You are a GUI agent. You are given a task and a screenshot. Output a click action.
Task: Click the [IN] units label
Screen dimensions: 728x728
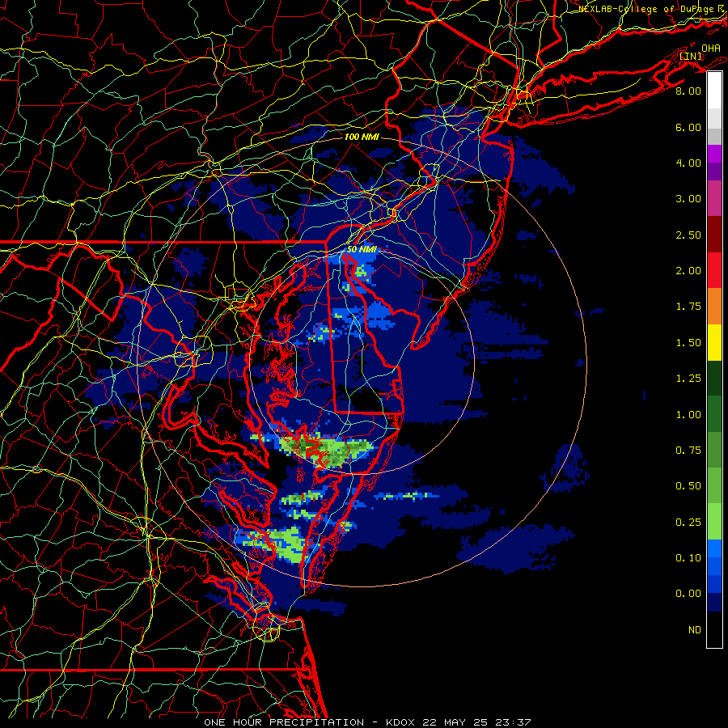pos(691,56)
